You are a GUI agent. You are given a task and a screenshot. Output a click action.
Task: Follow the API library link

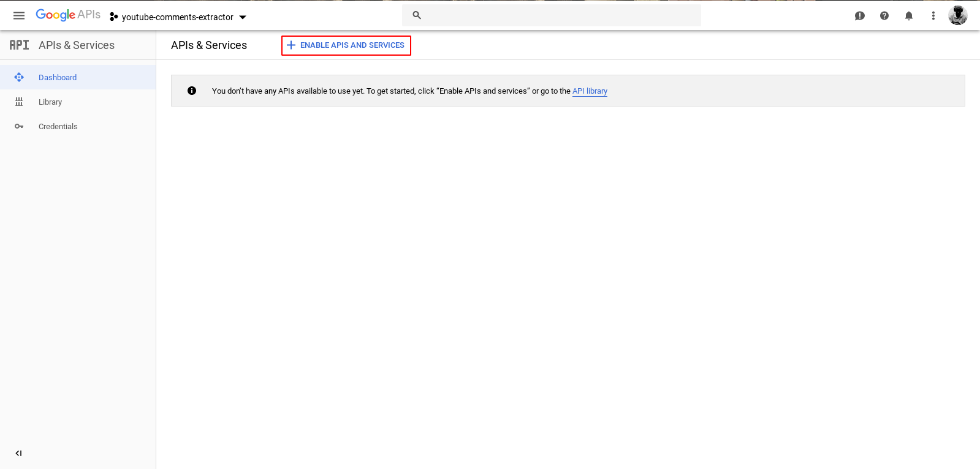pyautogui.click(x=590, y=91)
